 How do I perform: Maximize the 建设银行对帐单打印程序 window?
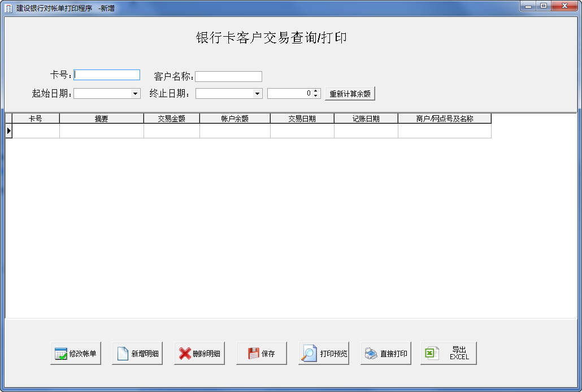coord(544,6)
